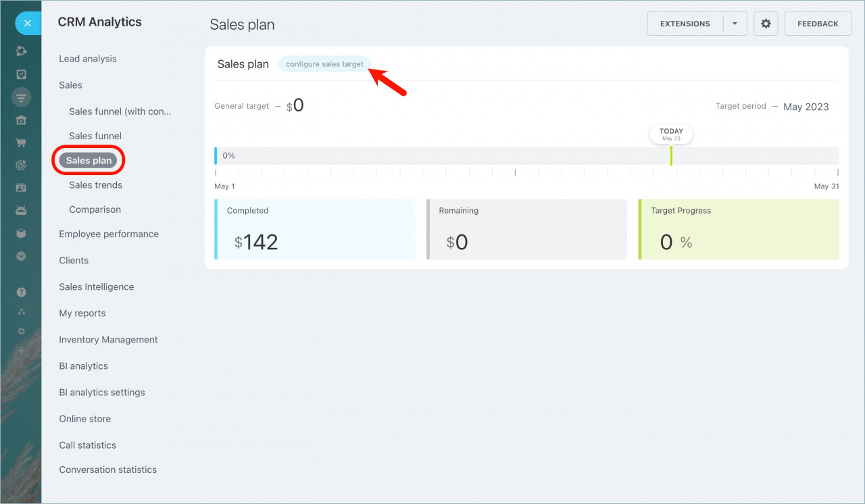Click the Sales plan page heading
This screenshot has height=504, width=865.
click(242, 24)
